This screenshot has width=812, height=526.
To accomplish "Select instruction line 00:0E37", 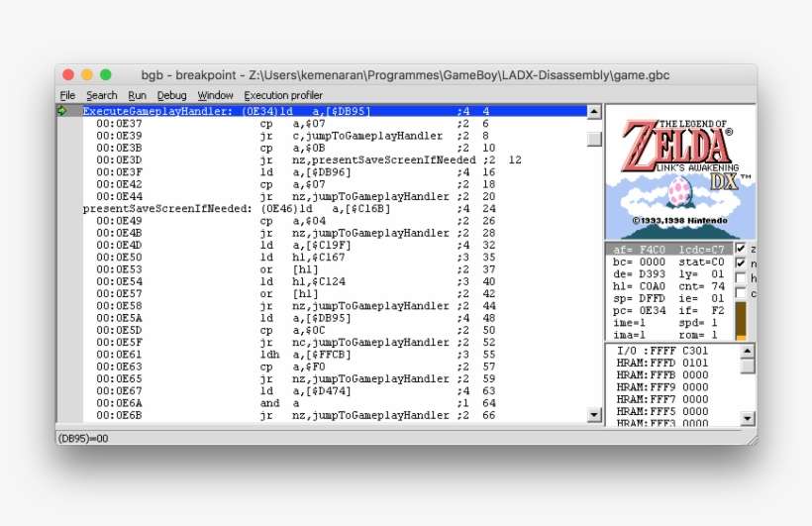I will point(335,124).
